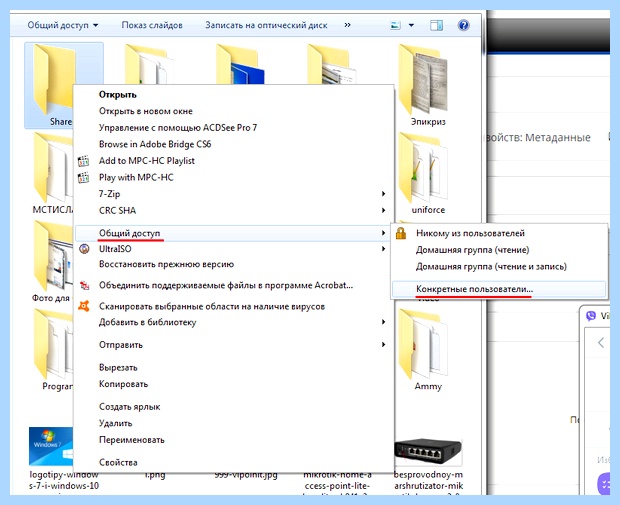Select Управление с помощью ACDSee Pro 7

(178, 128)
